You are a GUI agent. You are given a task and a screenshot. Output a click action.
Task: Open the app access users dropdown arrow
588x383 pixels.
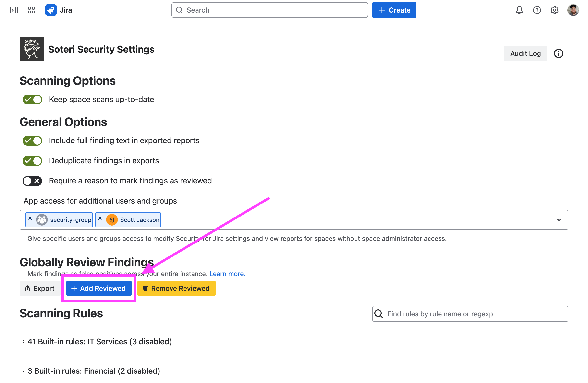click(x=559, y=220)
